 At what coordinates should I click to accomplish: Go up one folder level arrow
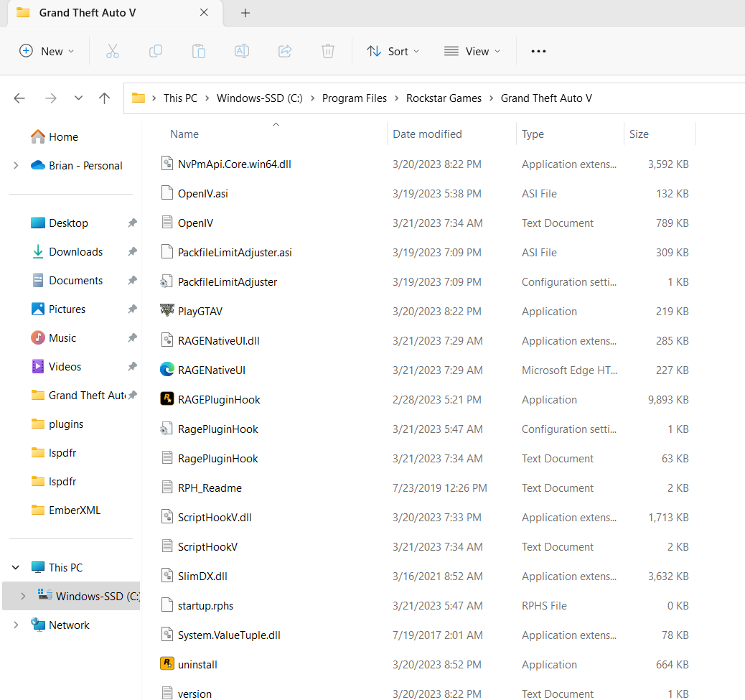[105, 98]
